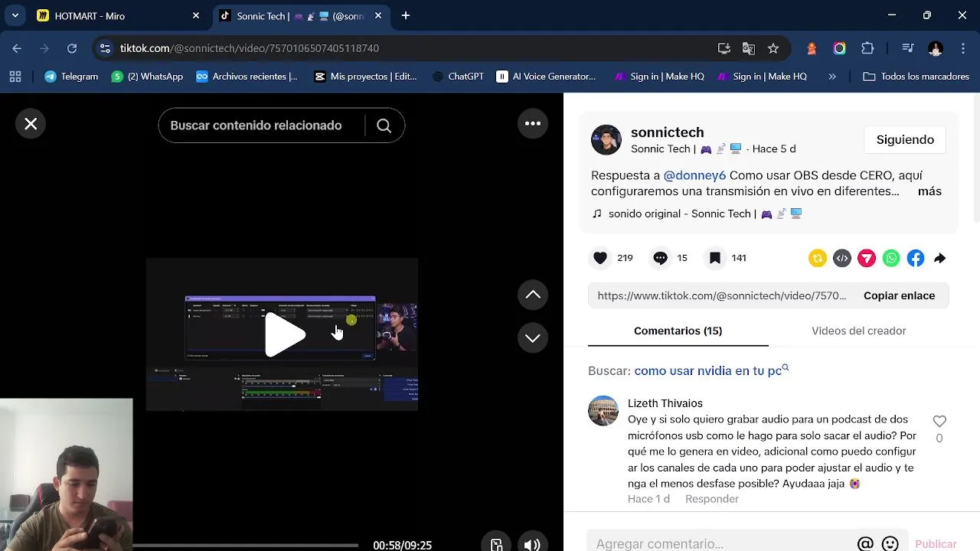Share video to Facebook

[x=916, y=259]
